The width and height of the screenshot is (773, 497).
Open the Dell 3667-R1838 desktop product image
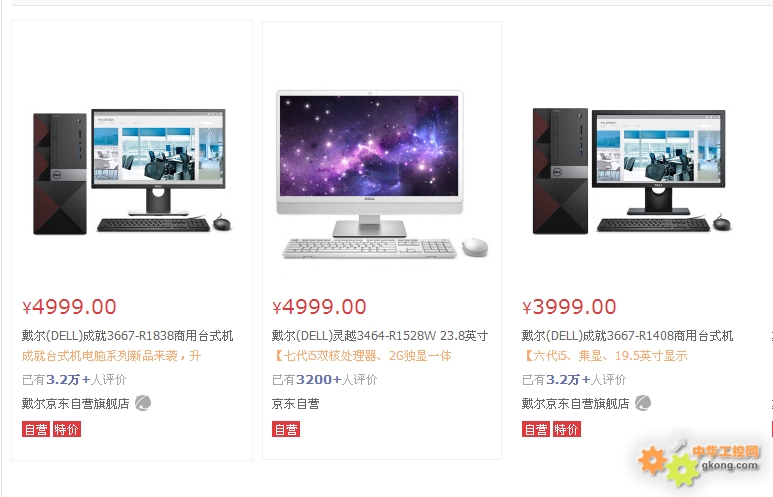(132, 172)
